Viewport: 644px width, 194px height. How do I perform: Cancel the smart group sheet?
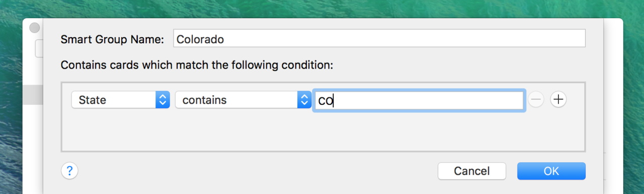471,171
